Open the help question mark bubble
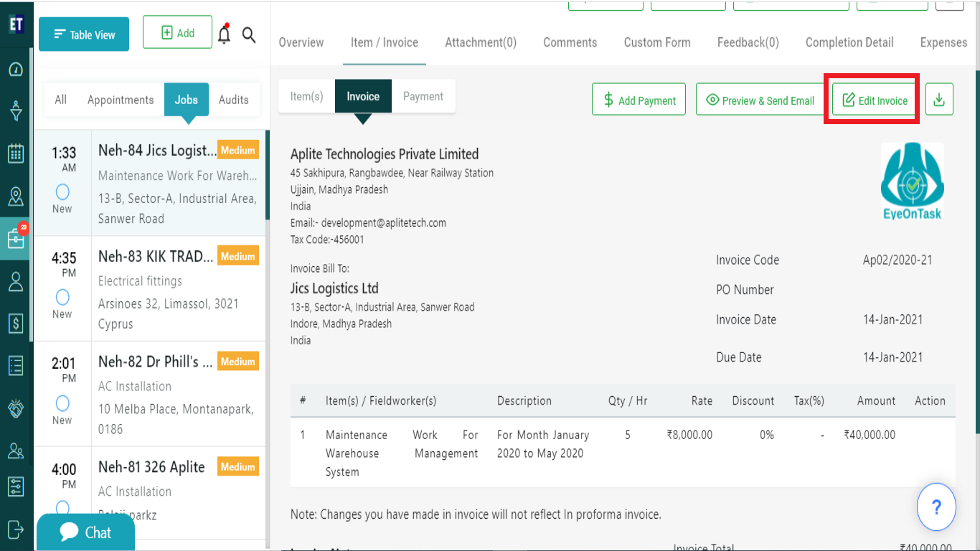 [936, 507]
